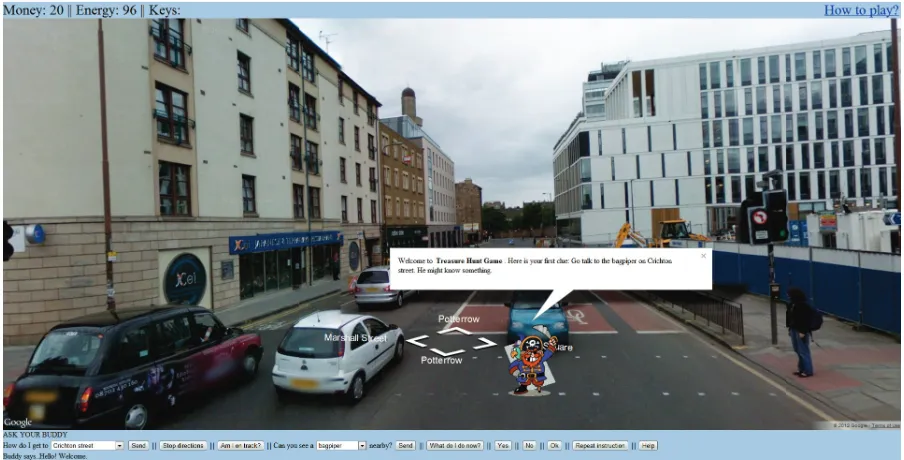Click the Stop directions button
Screen dimensions: 904x460
pyautogui.click(x=183, y=446)
